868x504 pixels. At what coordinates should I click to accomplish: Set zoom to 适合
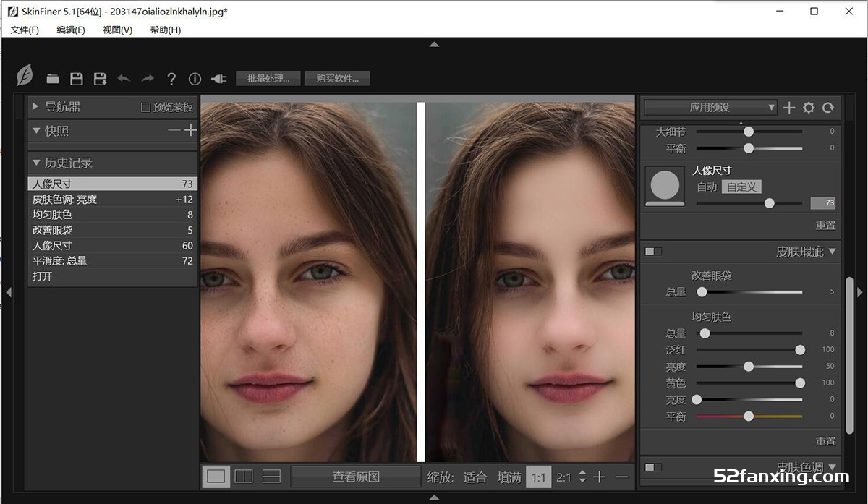475,477
